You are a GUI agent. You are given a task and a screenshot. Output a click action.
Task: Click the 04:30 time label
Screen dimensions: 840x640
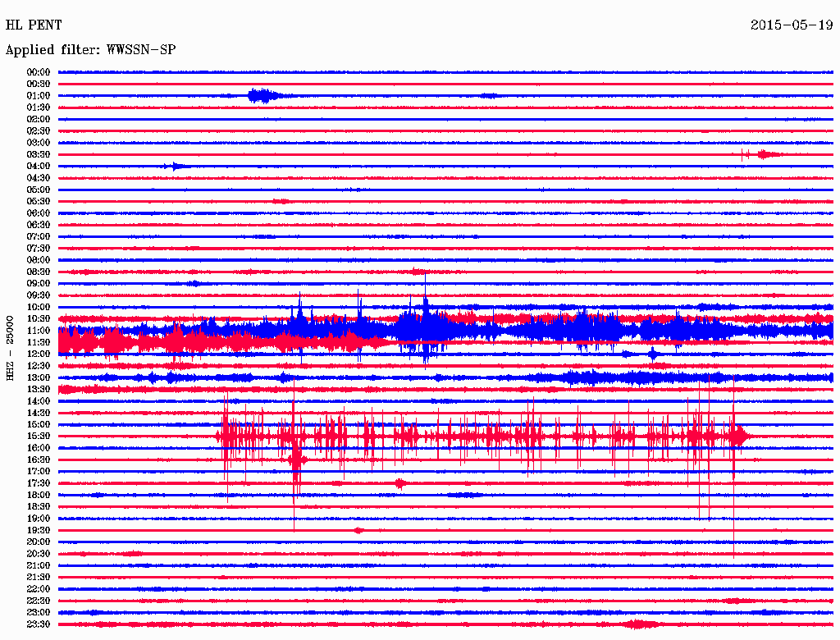(39, 178)
